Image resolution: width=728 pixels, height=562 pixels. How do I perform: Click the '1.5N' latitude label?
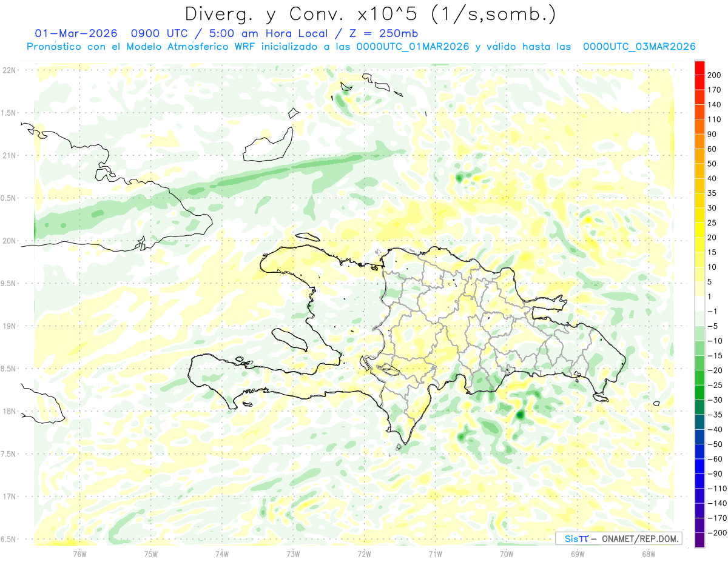click(8, 113)
